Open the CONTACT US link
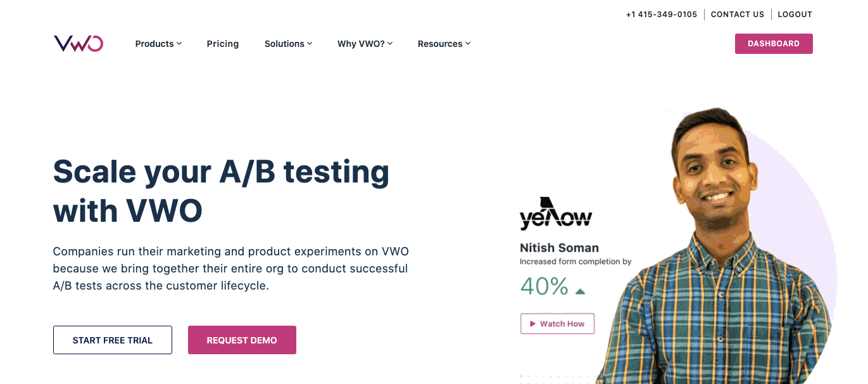868x384 pixels. [738, 15]
